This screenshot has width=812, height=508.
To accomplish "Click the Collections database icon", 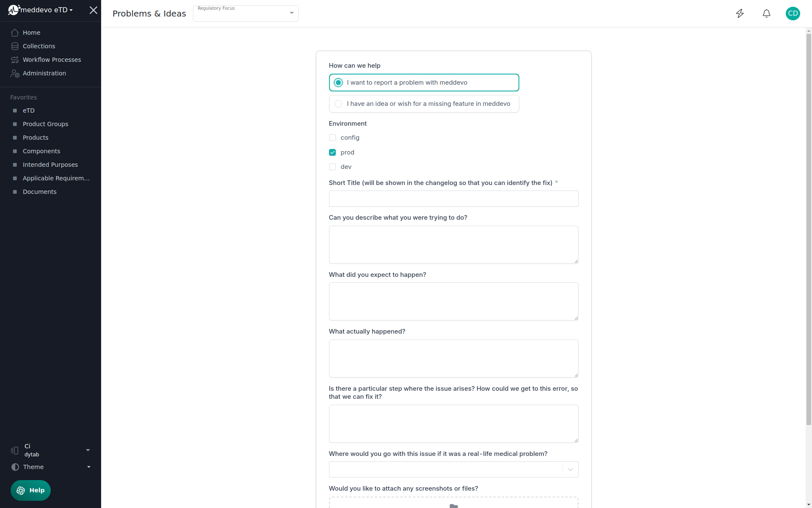I will (15, 46).
